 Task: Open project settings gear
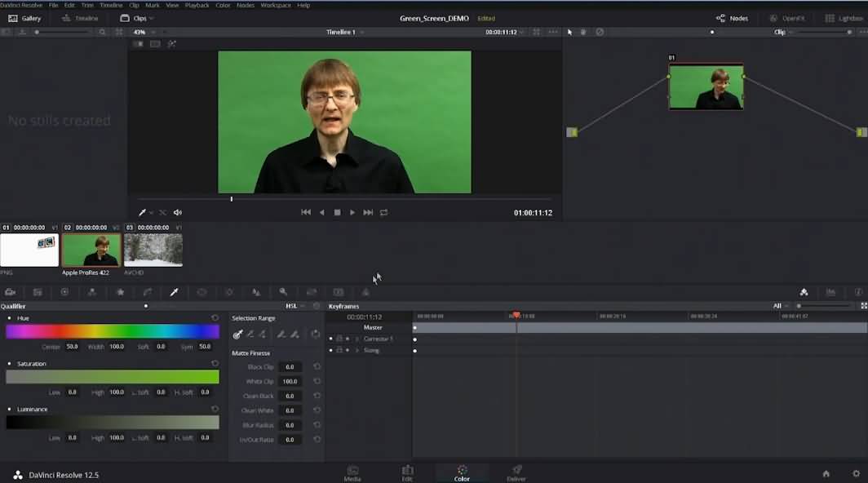click(x=856, y=473)
